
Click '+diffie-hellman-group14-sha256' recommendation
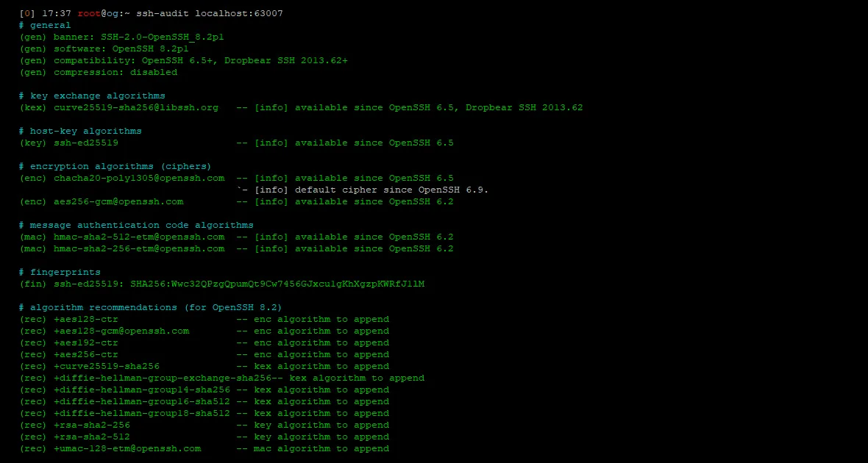point(142,390)
